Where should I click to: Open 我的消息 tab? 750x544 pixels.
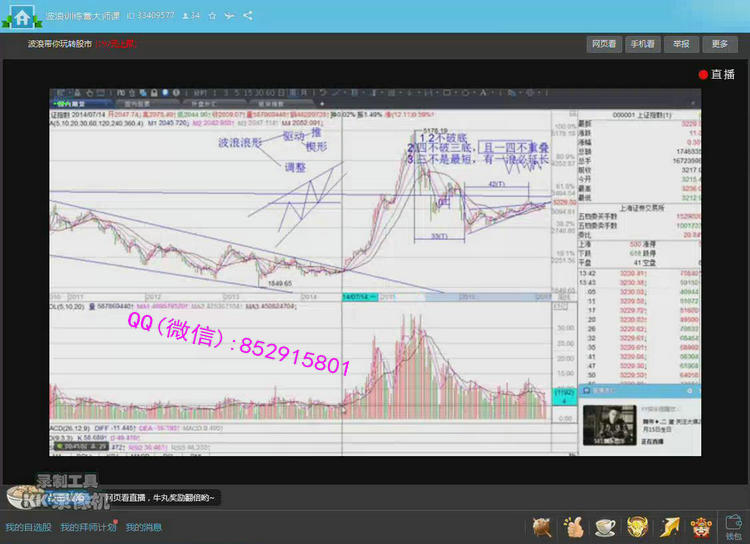coord(143,527)
